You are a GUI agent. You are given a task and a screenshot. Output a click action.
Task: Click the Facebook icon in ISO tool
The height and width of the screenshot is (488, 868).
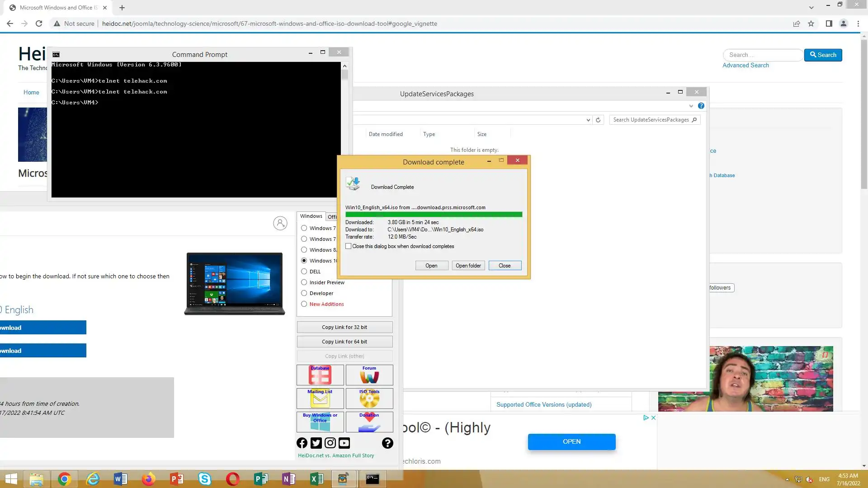(x=302, y=443)
